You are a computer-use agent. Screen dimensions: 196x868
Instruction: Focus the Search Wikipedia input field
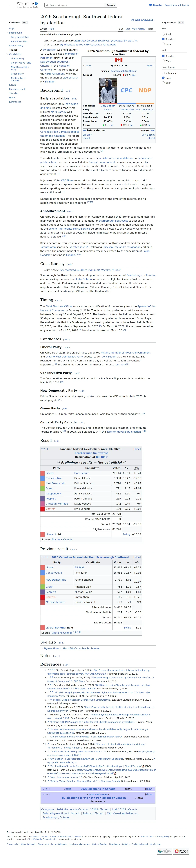click(x=74, y=5)
